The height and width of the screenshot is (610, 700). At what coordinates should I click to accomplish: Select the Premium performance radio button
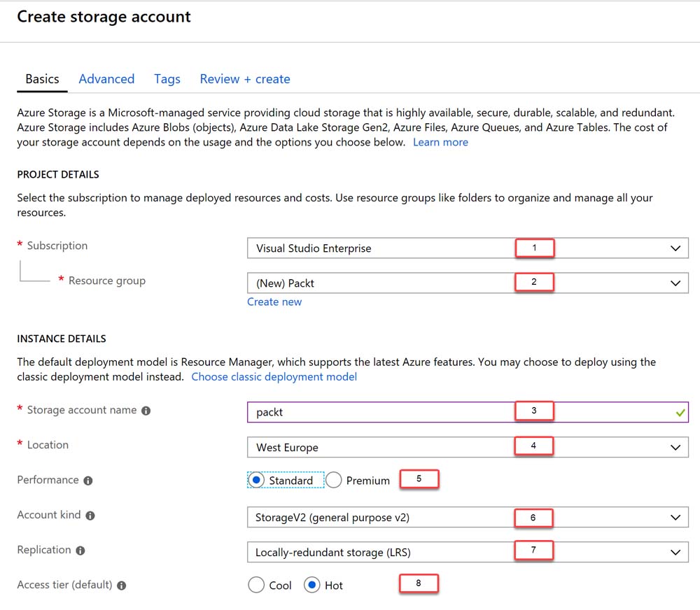(x=334, y=481)
